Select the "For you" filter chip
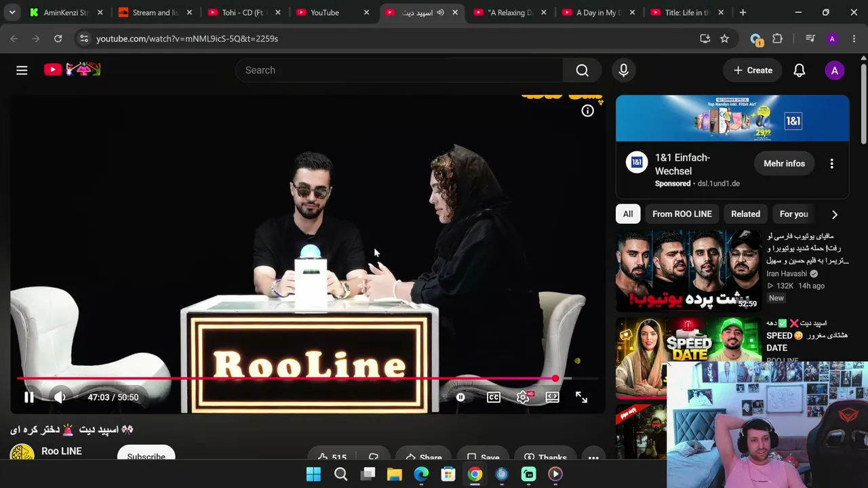Image resolution: width=868 pixels, height=488 pixels. coord(794,214)
